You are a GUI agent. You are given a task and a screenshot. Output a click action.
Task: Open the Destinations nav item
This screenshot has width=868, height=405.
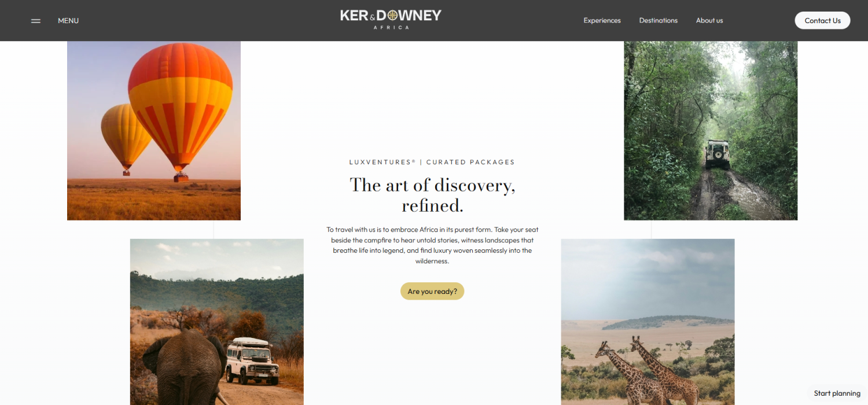tap(658, 20)
